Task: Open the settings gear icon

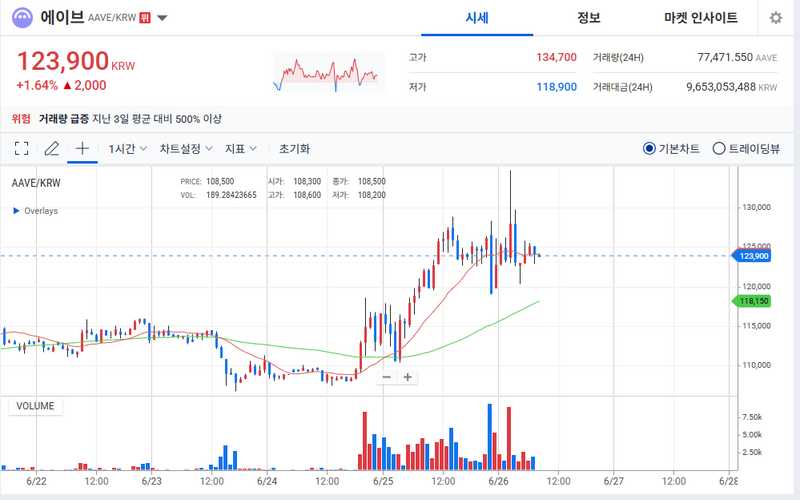Action: pyautogui.click(x=776, y=18)
